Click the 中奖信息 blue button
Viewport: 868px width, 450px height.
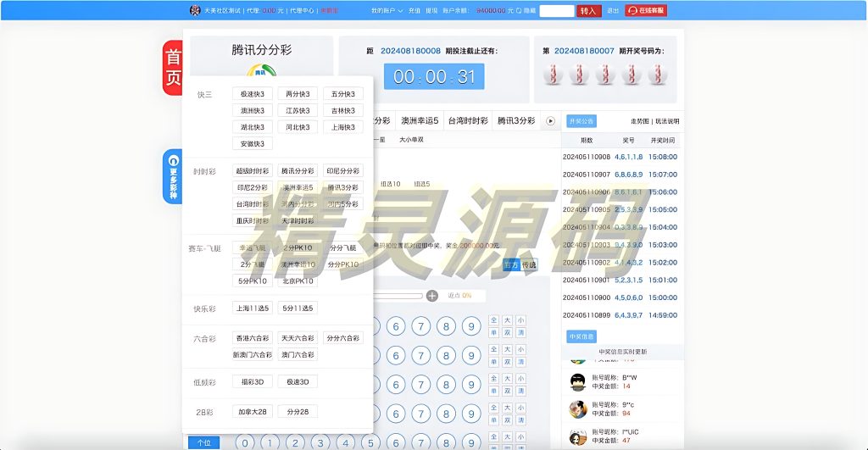581,336
